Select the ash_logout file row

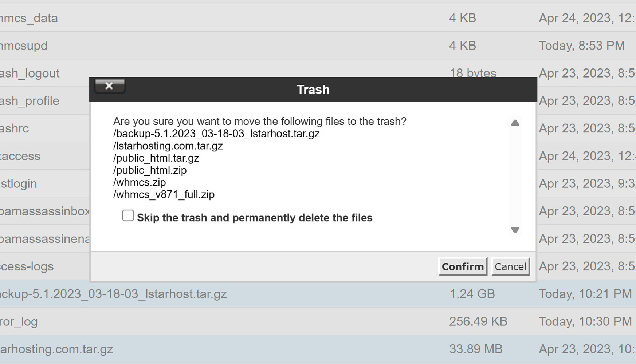point(30,74)
